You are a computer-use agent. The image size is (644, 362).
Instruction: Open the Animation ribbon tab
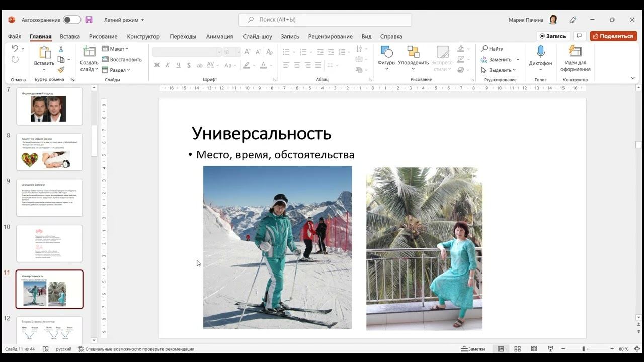pos(219,36)
